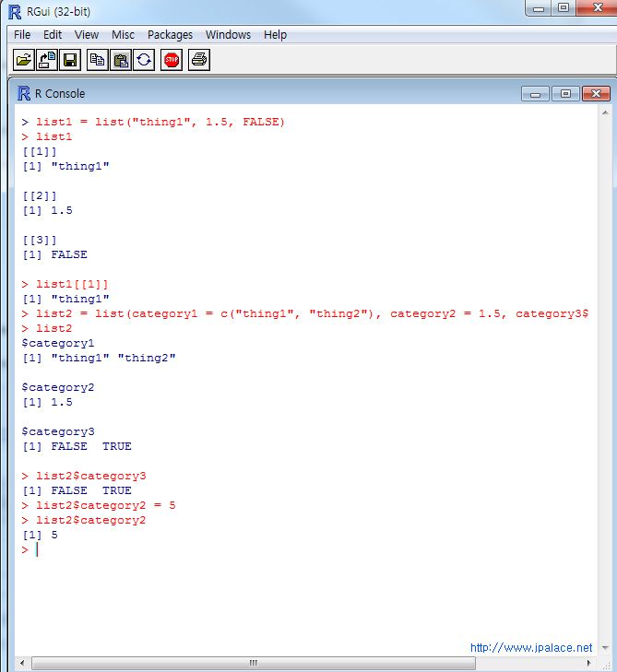
Task: Click the Print toolbar icon
Action: click(199, 60)
